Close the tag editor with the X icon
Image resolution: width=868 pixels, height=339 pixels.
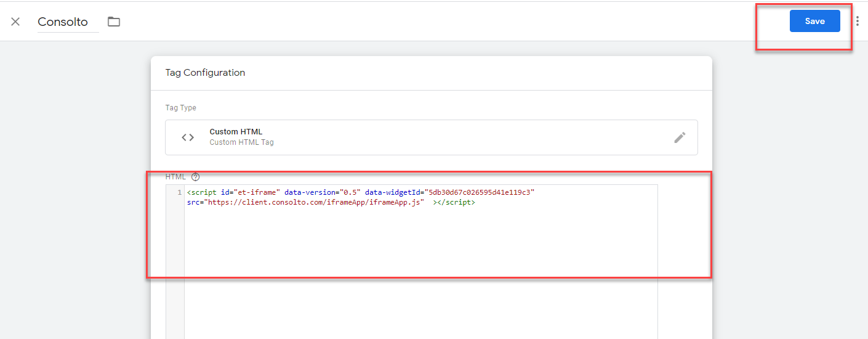coord(15,22)
